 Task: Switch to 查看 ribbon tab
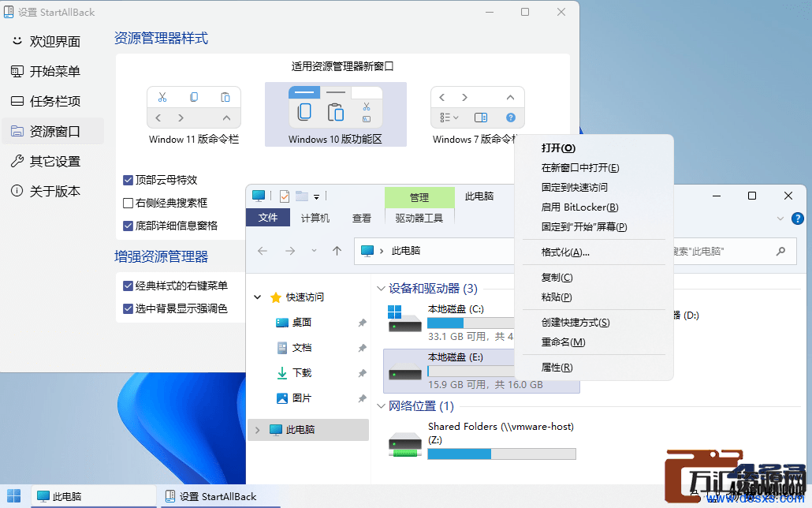click(x=362, y=219)
